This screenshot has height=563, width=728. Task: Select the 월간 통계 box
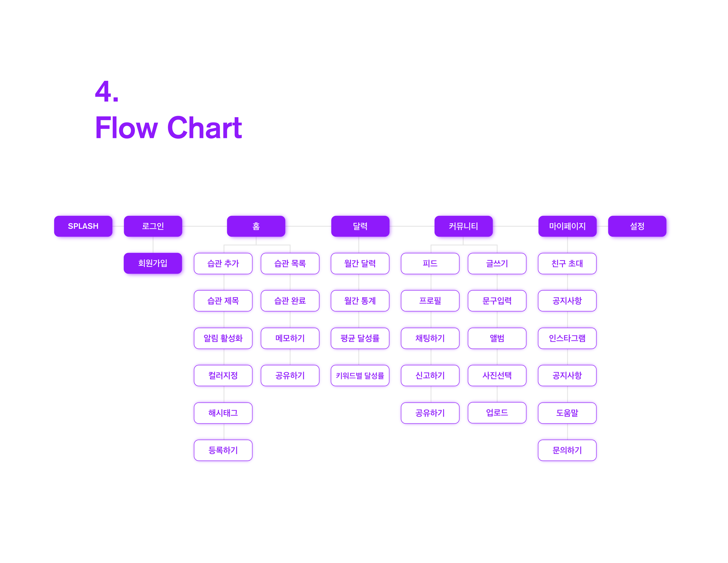(x=360, y=301)
